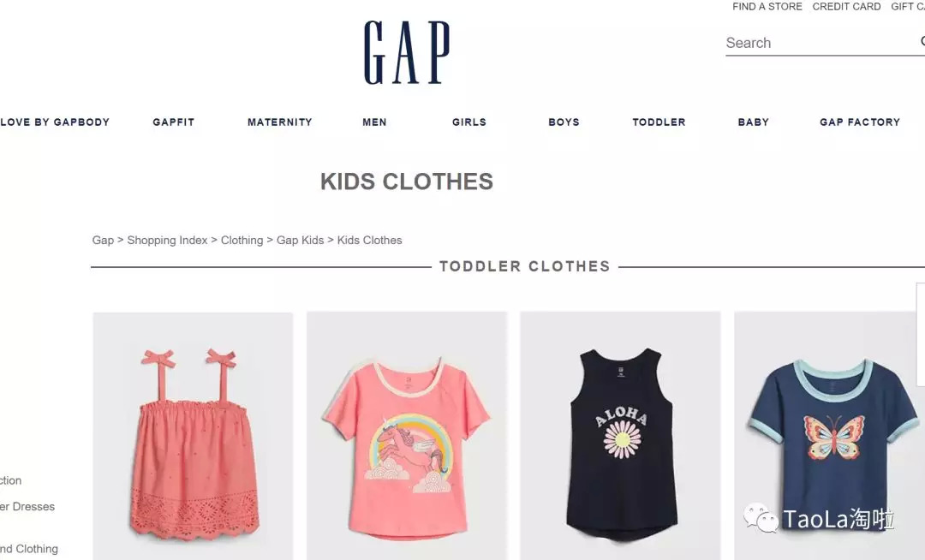Viewport: 925px width, 560px height.
Task: Click the Shopping Index breadcrumb link
Action: [168, 241]
